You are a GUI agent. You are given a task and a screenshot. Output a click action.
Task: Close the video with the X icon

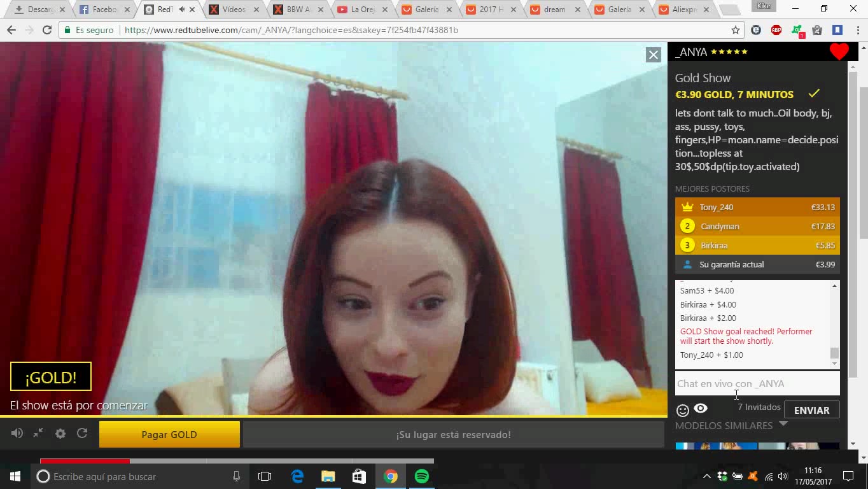(x=654, y=55)
